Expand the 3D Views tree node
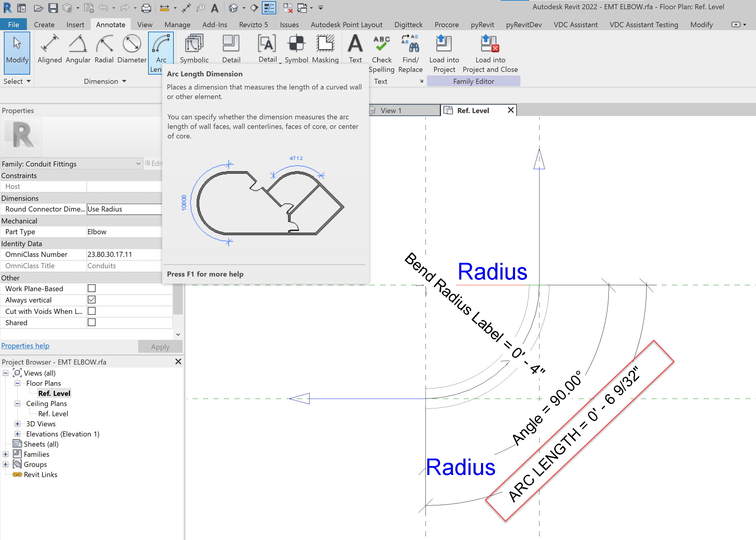The height and width of the screenshot is (540, 756). (x=18, y=424)
